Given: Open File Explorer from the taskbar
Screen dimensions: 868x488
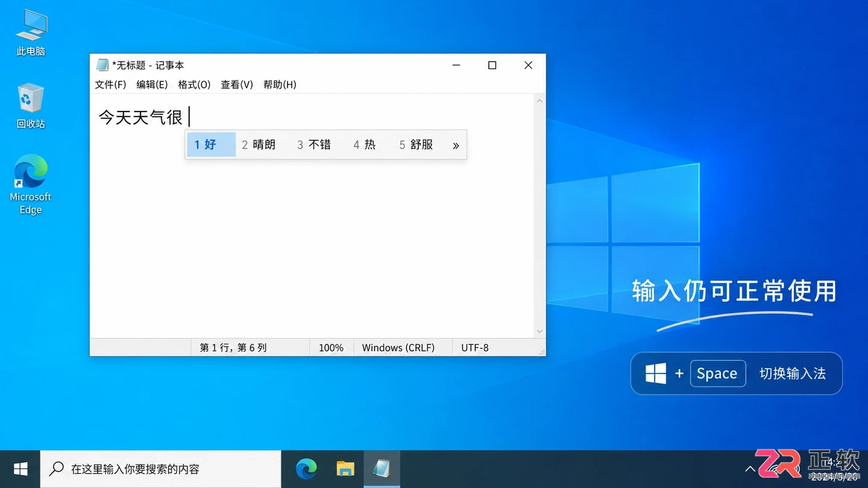Looking at the screenshot, I should click(345, 469).
